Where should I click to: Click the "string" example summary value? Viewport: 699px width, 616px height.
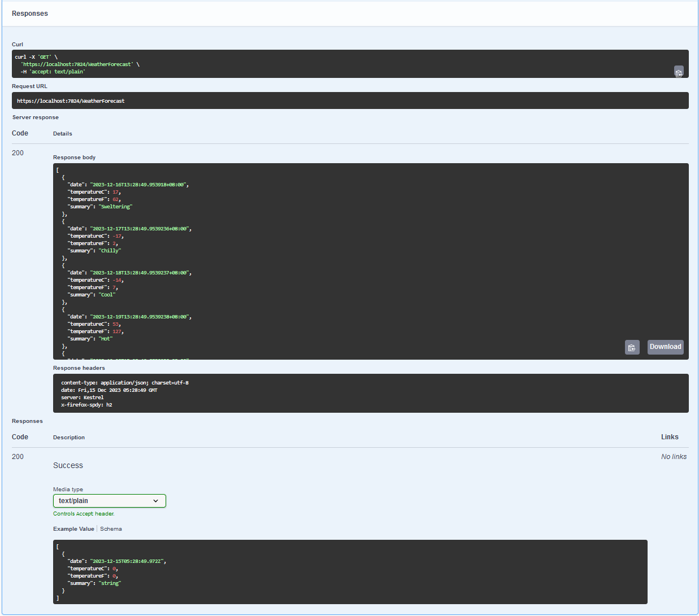[x=110, y=583]
